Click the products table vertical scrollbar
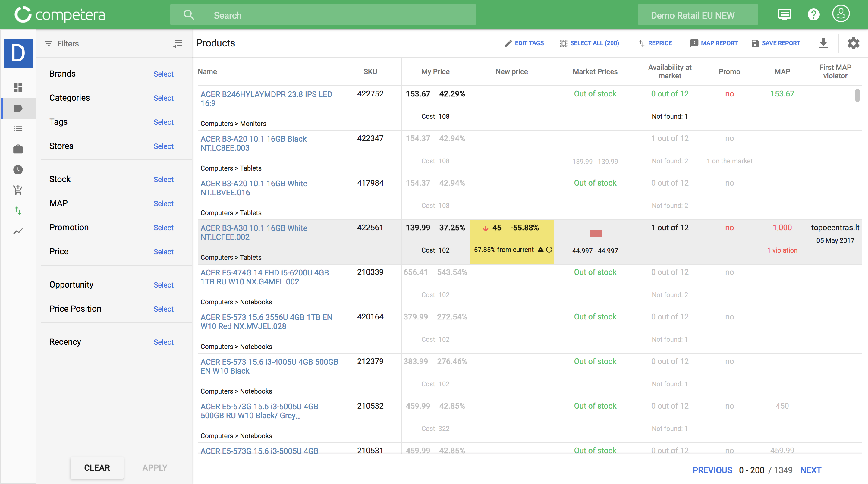The image size is (868, 484). click(857, 96)
